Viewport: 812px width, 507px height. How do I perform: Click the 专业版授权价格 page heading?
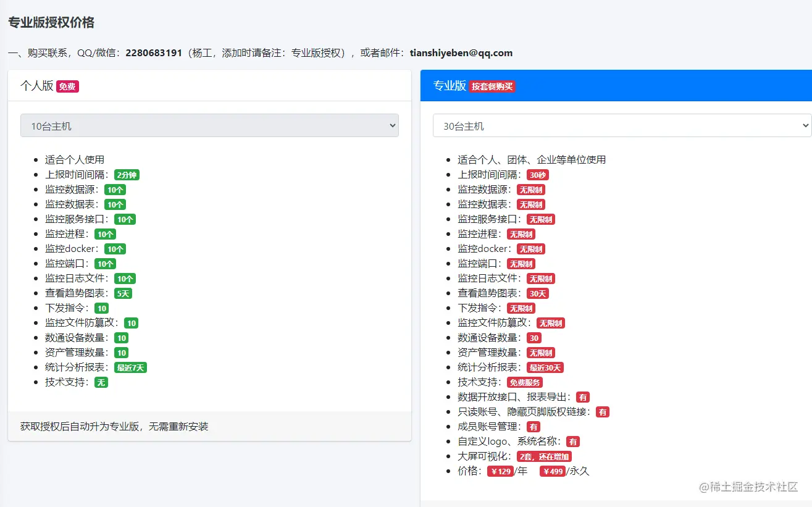tap(51, 23)
